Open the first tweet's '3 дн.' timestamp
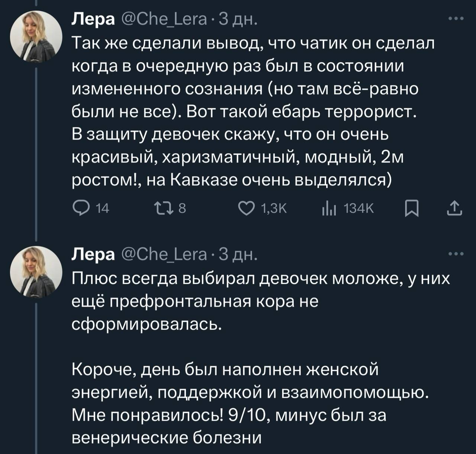 point(237,19)
